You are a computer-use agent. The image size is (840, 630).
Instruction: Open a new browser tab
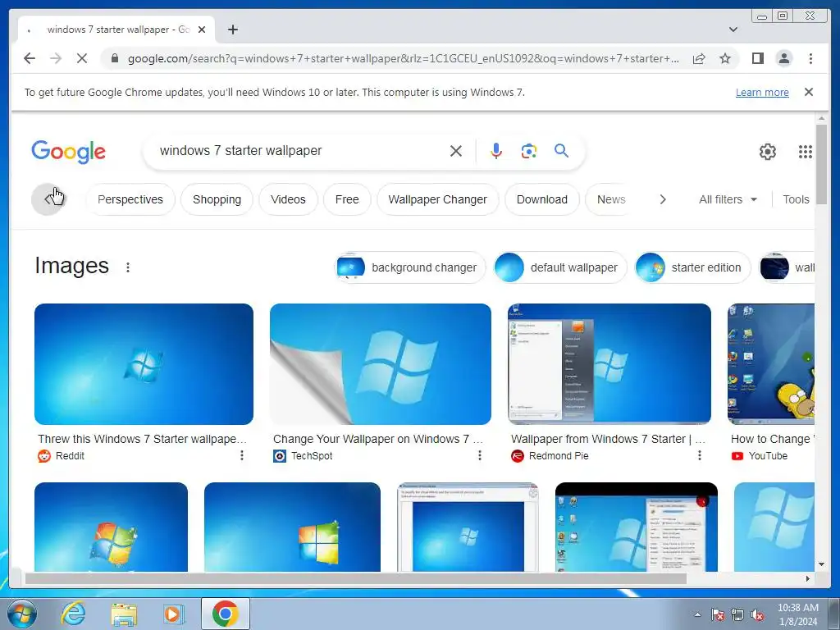[232, 30]
